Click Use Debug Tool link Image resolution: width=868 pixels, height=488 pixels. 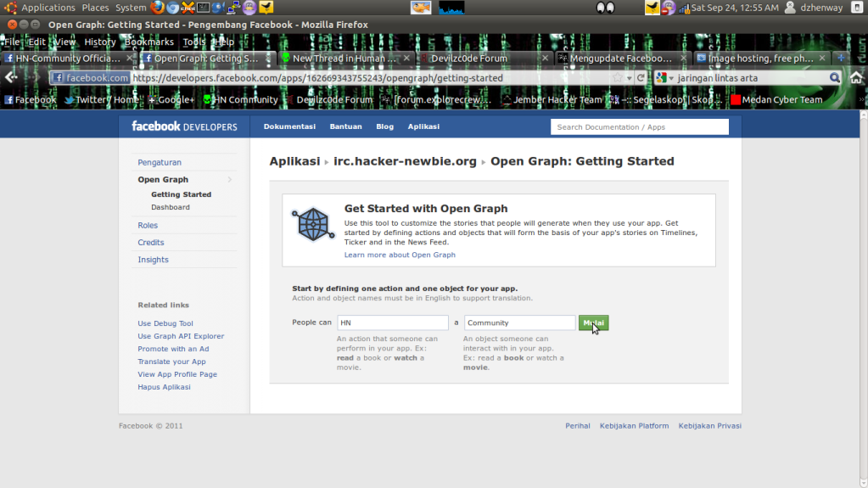pyautogui.click(x=165, y=323)
